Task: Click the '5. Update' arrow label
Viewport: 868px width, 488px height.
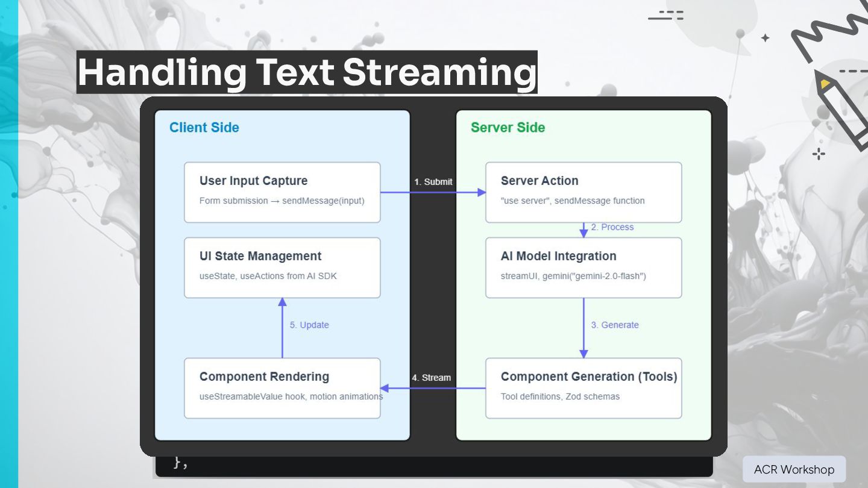Action: (x=309, y=325)
